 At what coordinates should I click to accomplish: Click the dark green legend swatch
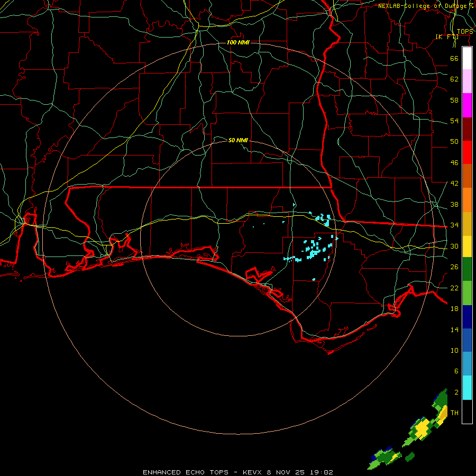coord(467,269)
